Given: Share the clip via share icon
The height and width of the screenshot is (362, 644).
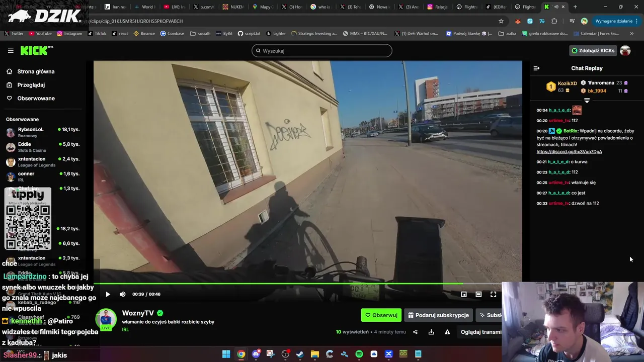Looking at the screenshot, I should (x=415, y=332).
